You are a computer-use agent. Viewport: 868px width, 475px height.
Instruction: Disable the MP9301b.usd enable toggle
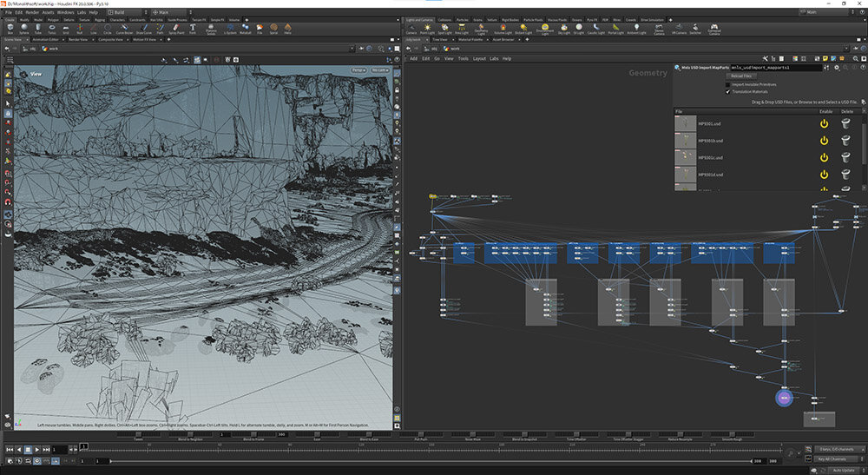click(x=824, y=141)
